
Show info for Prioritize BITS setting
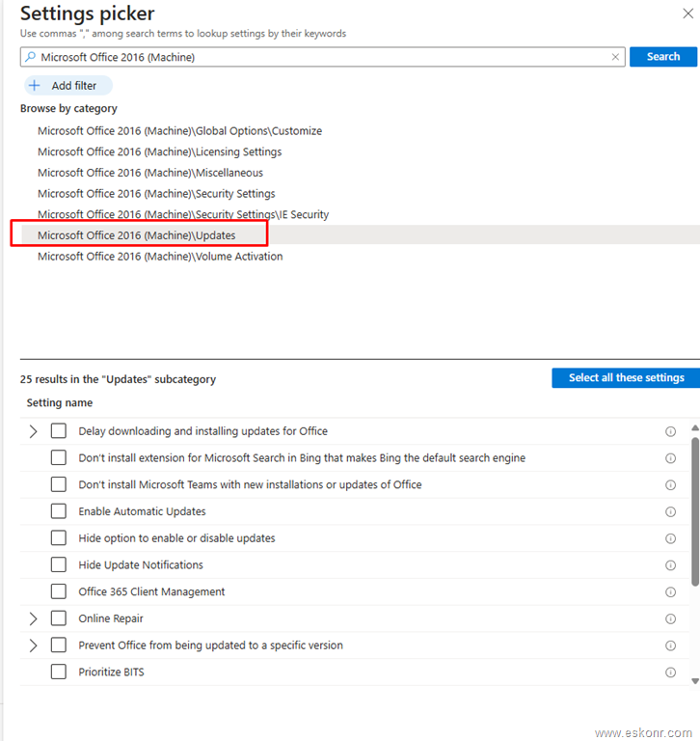[670, 672]
